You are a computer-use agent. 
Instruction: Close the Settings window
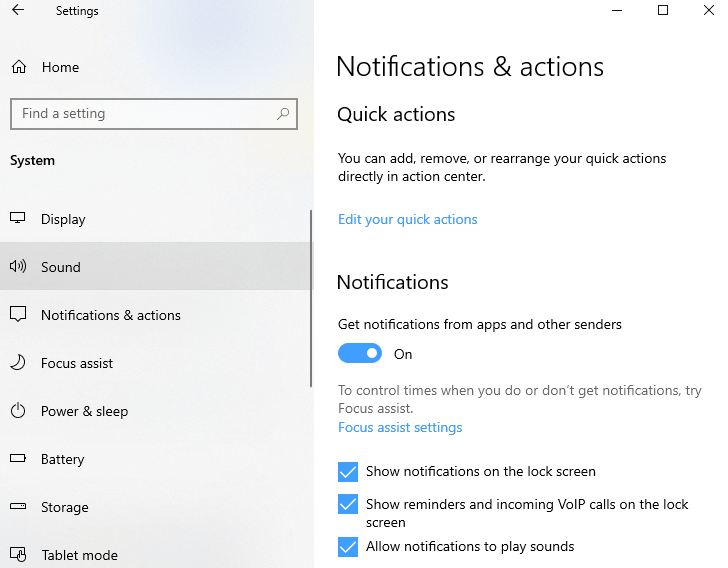coord(708,10)
